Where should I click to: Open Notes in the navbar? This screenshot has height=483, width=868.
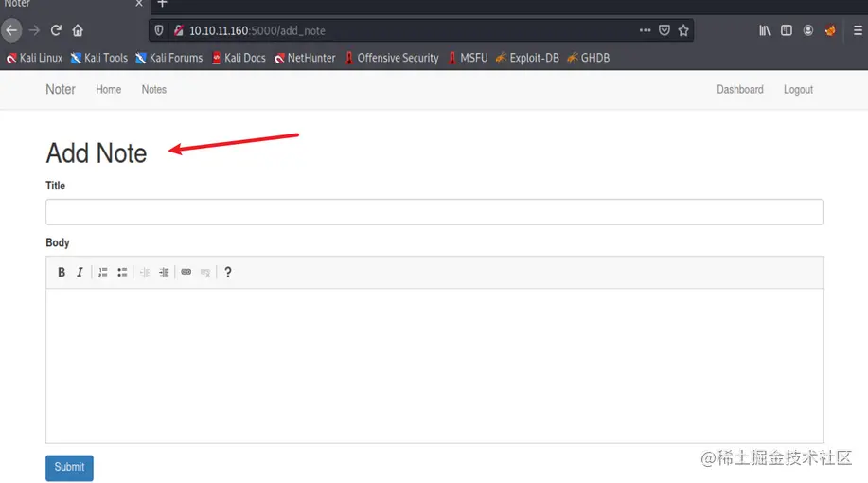pos(154,89)
